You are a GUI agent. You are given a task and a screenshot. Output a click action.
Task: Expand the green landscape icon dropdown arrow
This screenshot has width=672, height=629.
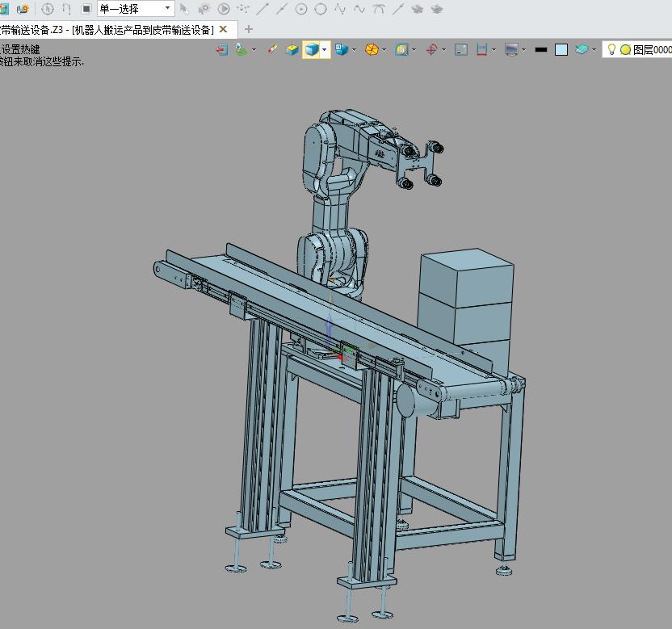(254, 50)
